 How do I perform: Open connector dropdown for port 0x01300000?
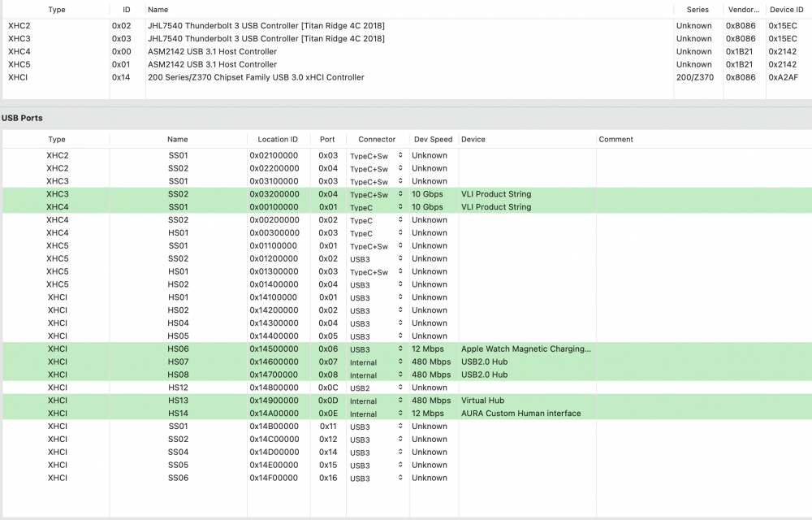pos(377,271)
